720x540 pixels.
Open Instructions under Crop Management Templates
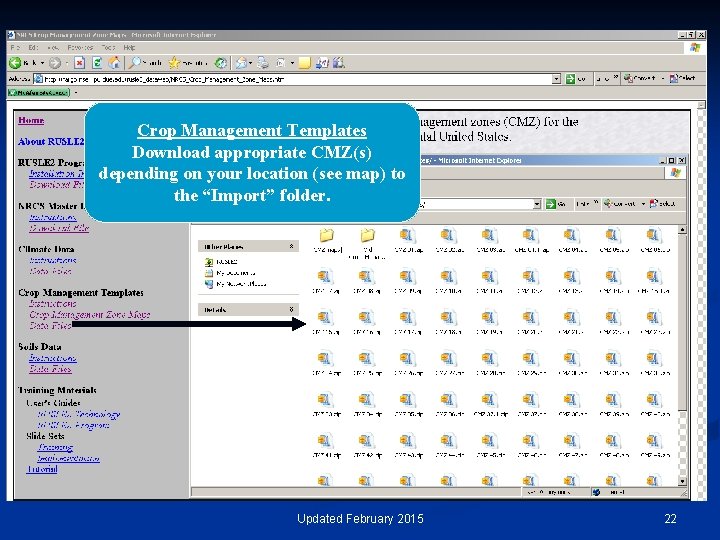click(x=52, y=304)
